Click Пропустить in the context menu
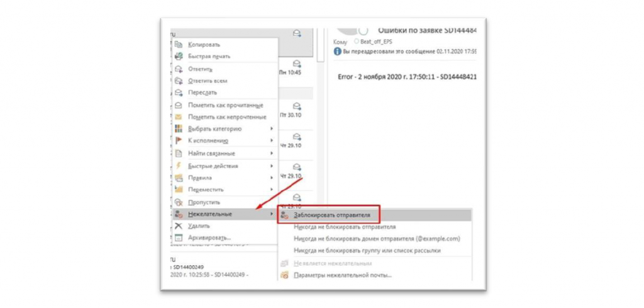644x308 pixels. pos(204,202)
